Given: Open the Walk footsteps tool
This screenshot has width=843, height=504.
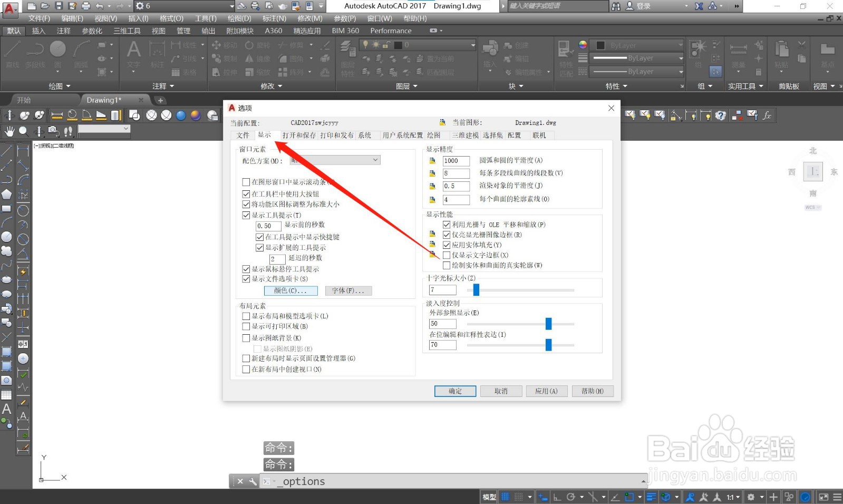Looking at the screenshot, I should [x=68, y=131].
